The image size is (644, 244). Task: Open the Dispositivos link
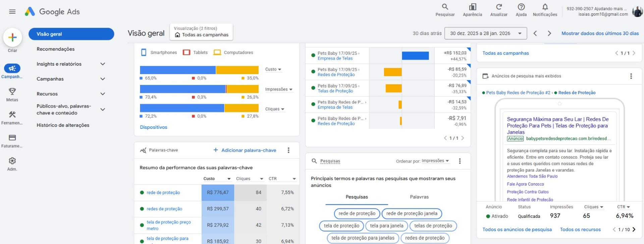pyautogui.click(x=154, y=127)
